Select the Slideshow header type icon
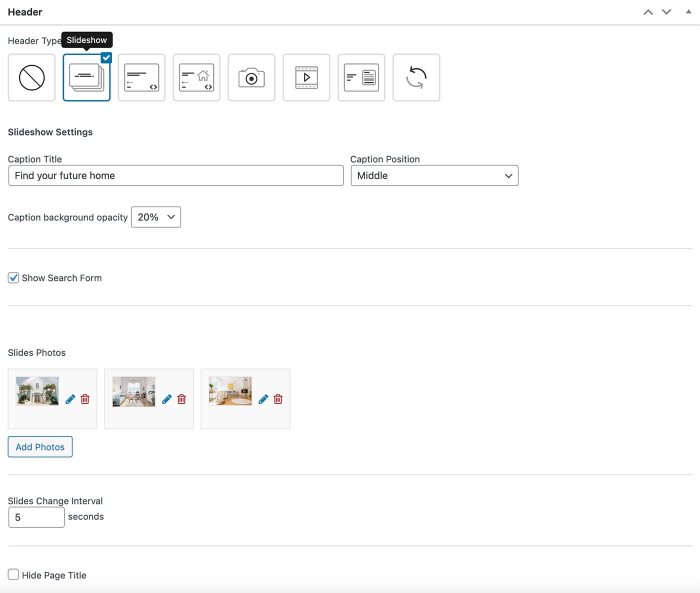 click(x=86, y=77)
